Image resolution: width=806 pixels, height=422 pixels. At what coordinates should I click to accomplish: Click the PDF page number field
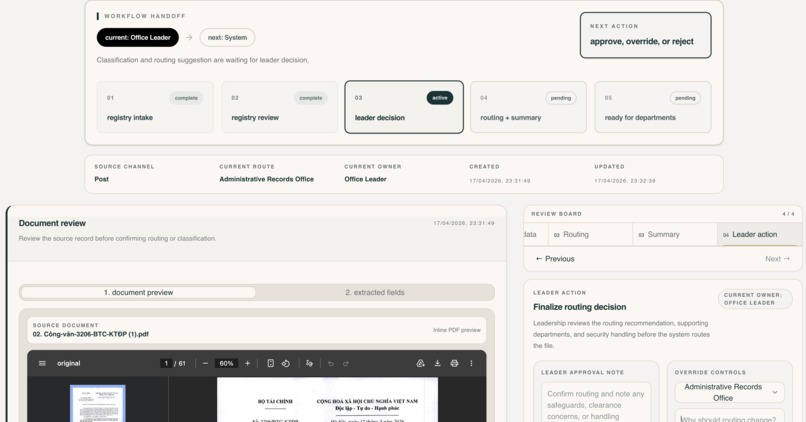coord(166,363)
